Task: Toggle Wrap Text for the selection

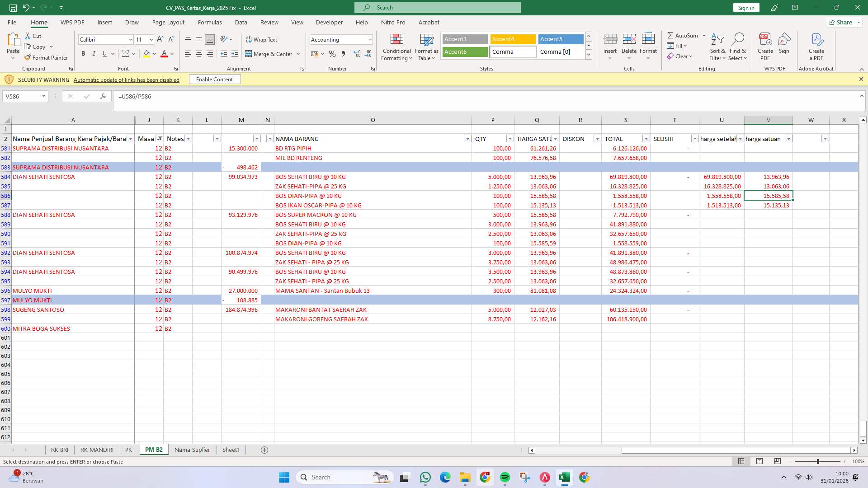Action: click(262, 39)
